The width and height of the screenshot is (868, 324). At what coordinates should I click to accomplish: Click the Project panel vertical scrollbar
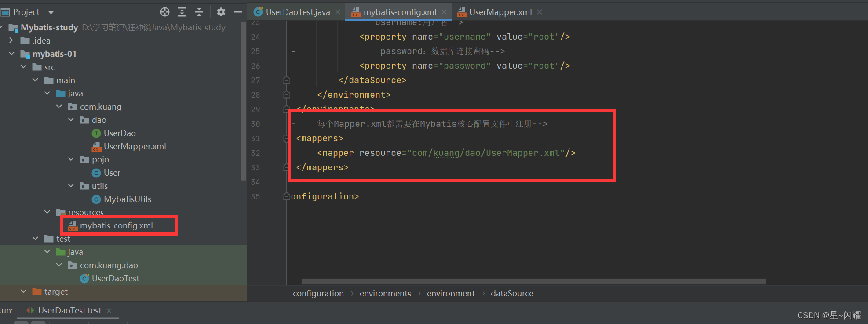click(244, 101)
